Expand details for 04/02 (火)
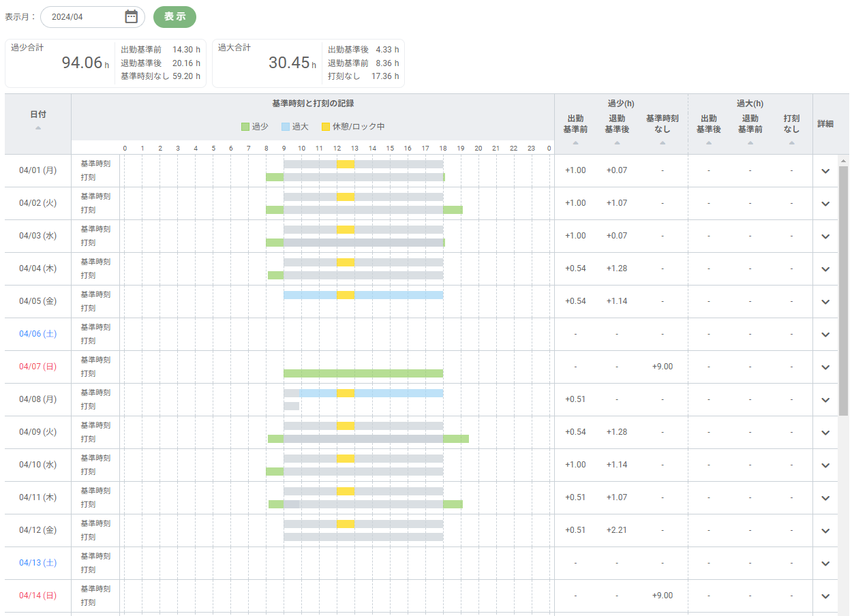The height and width of the screenshot is (616, 852). [825, 204]
